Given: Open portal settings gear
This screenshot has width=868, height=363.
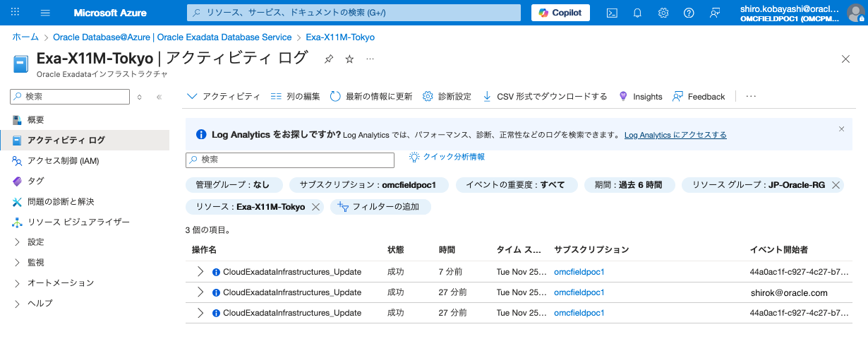Looking at the screenshot, I should (663, 13).
